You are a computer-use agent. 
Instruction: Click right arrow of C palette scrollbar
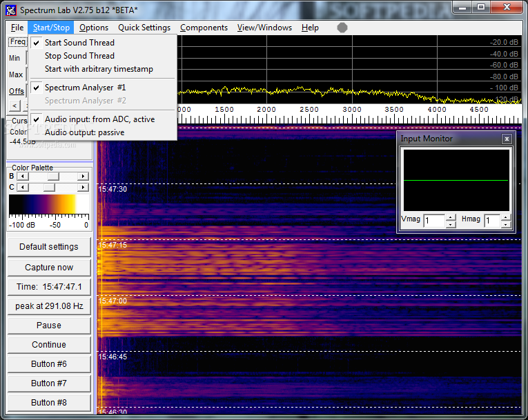(x=83, y=188)
